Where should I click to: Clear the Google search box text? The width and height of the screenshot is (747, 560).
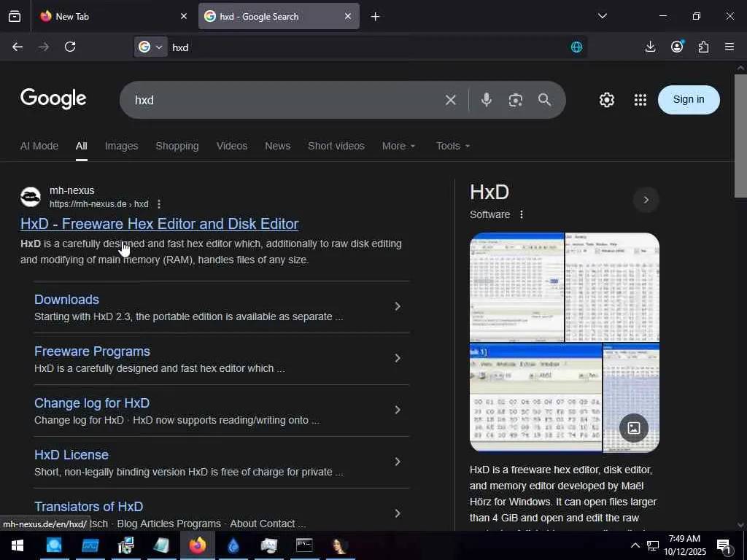coord(451,100)
